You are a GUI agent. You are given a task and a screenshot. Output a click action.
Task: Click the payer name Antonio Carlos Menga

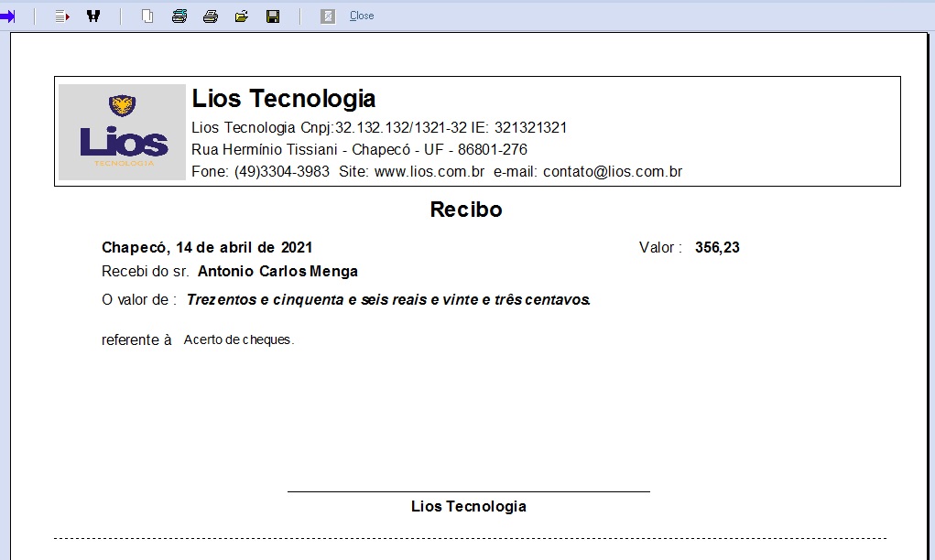click(x=277, y=272)
